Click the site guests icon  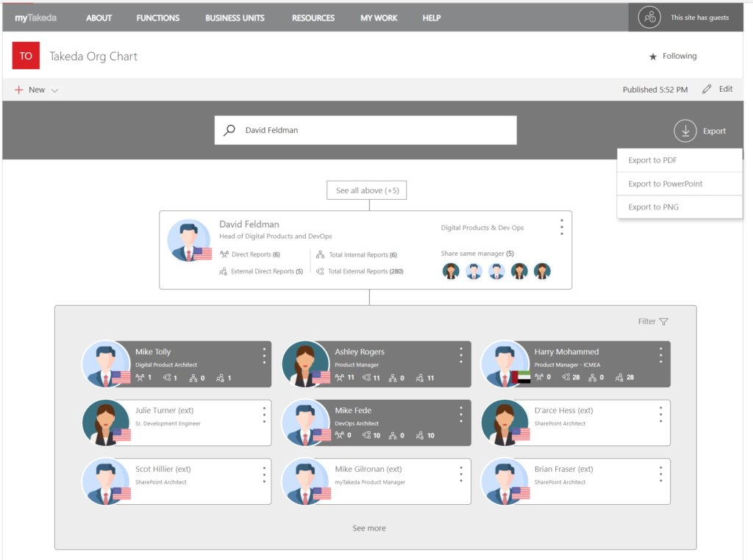tap(649, 18)
